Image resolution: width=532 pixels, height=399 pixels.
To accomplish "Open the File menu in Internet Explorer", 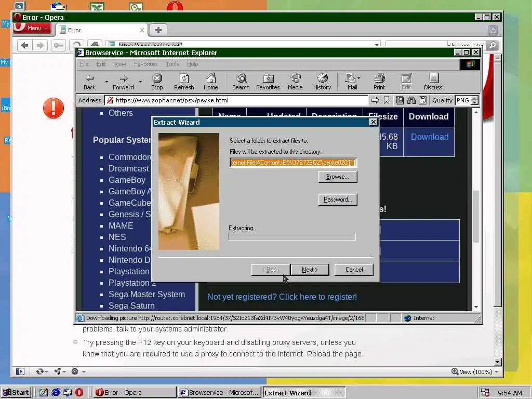I will point(84,64).
